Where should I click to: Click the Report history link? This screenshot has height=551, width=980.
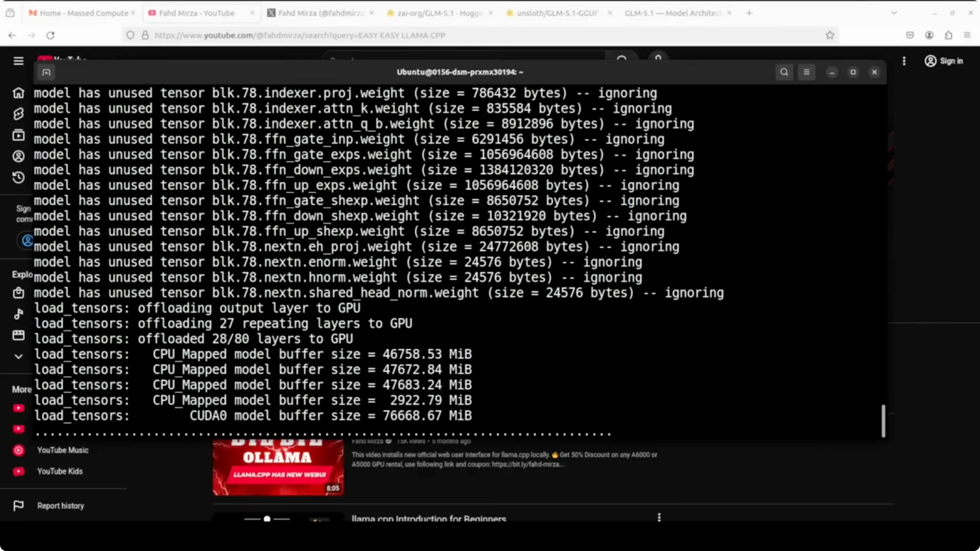pos(60,506)
